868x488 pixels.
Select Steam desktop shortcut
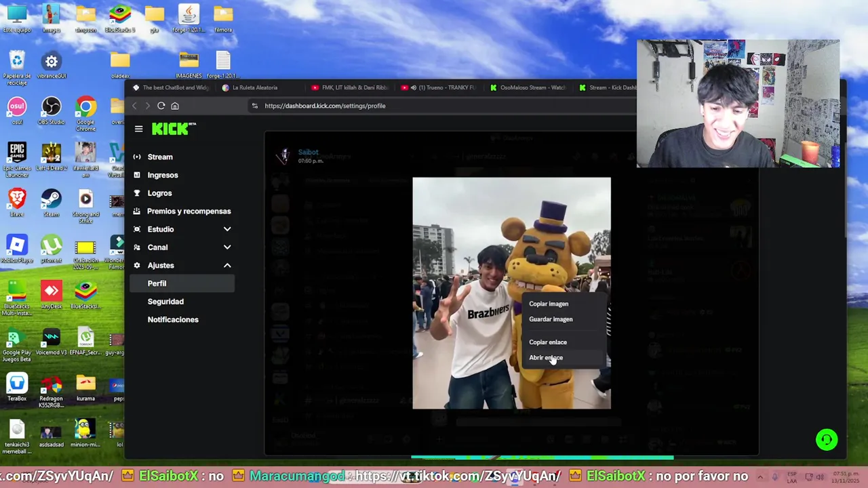[52, 203]
